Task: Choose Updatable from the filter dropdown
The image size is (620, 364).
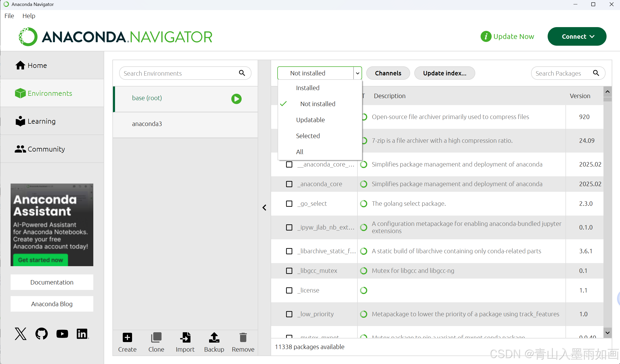Action: pyautogui.click(x=310, y=120)
